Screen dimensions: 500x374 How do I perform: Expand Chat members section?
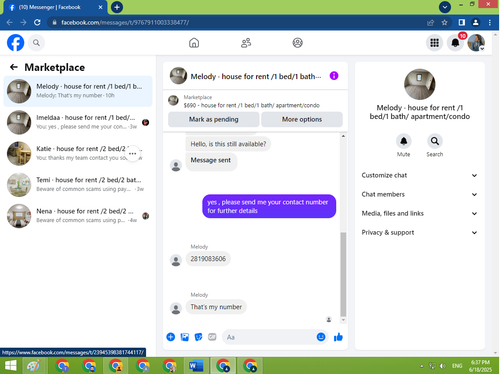419,194
